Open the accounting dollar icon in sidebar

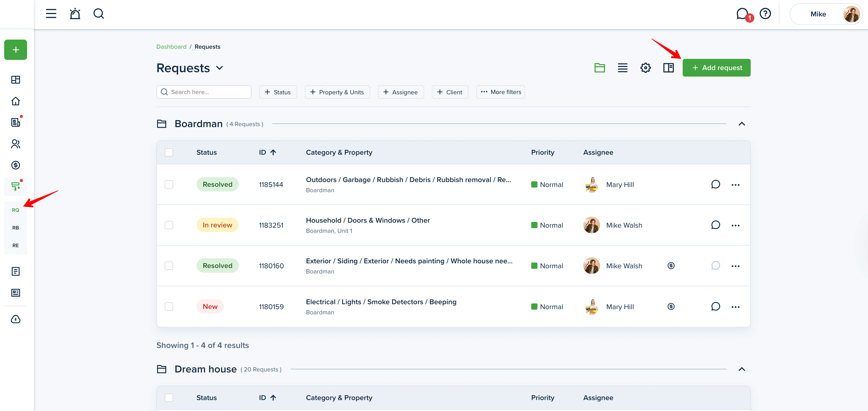point(15,165)
